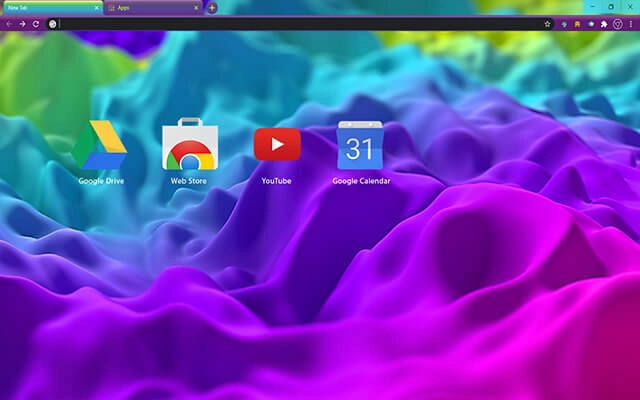Click the Google Calendar label text
640x400 pixels.
361,181
